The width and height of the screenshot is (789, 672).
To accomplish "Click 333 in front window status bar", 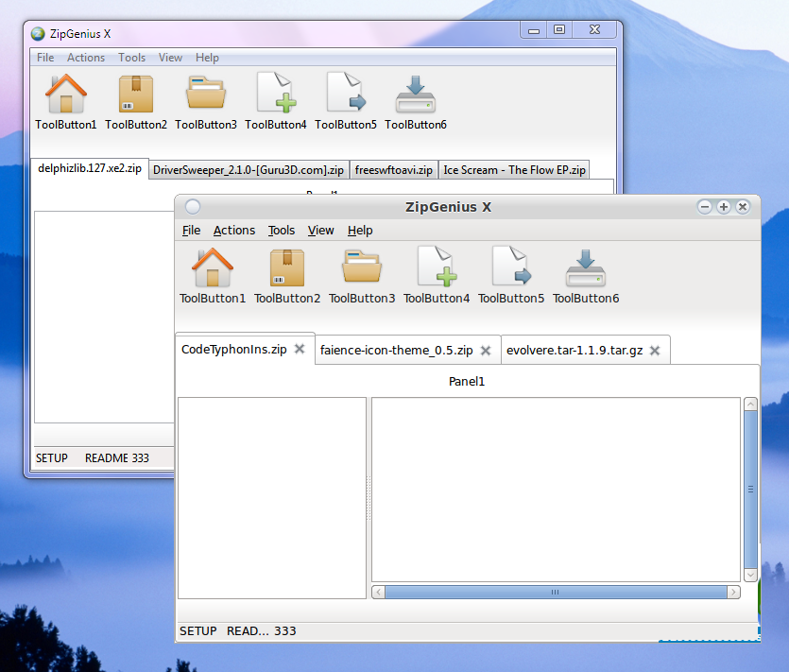I will pyautogui.click(x=285, y=631).
